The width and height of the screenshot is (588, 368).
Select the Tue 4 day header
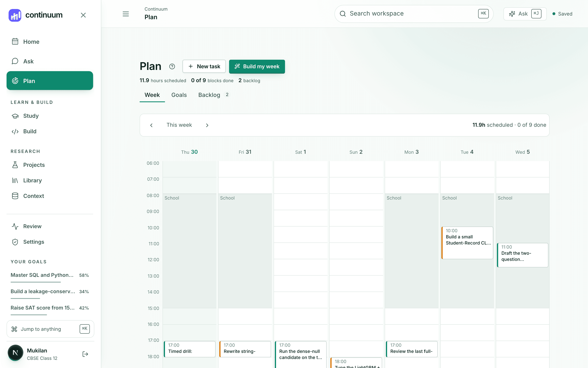coord(467,152)
